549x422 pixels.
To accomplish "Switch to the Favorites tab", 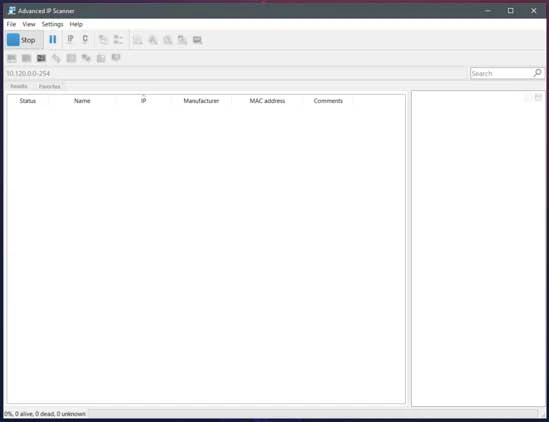I will click(x=49, y=86).
